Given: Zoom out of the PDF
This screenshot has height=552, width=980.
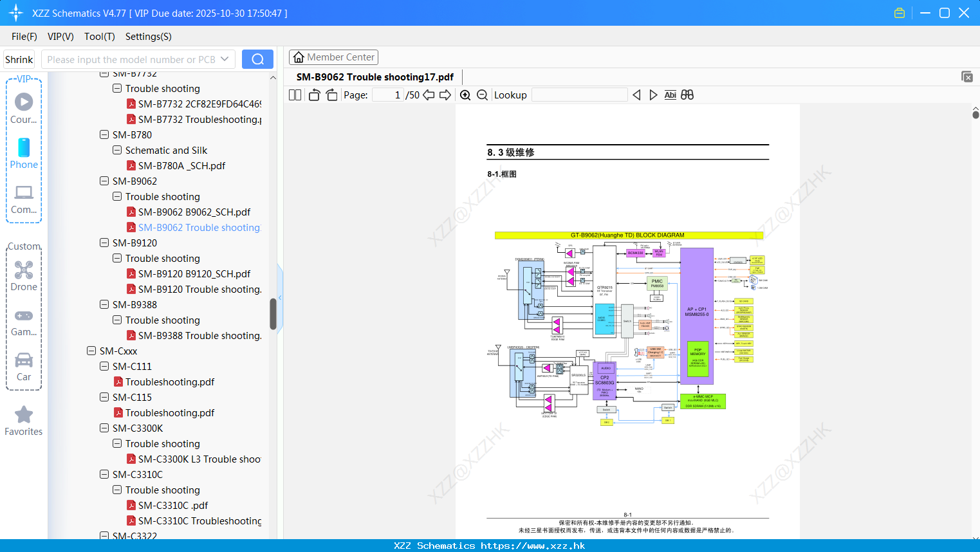Looking at the screenshot, I should [482, 95].
